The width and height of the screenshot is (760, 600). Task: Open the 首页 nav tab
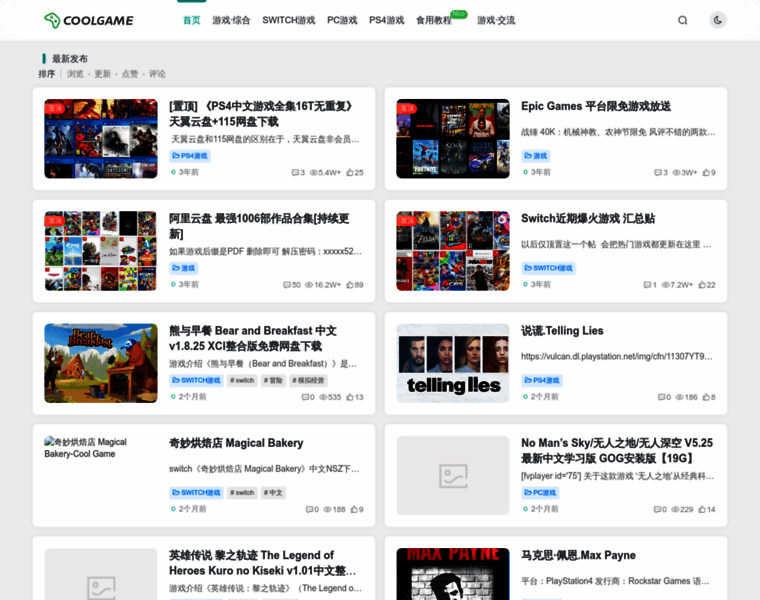click(x=191, y=20)
